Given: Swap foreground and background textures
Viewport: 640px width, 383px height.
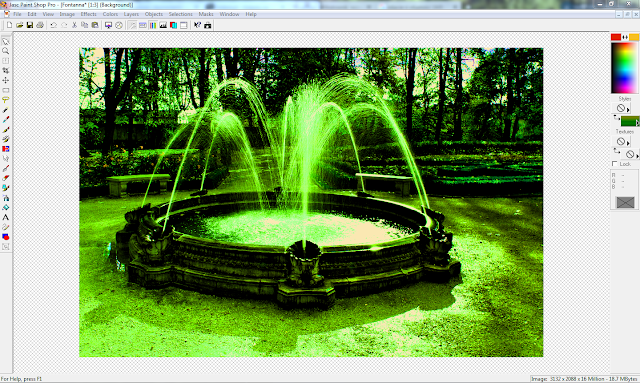Looking at the screenshot, I should pos(616,151).
